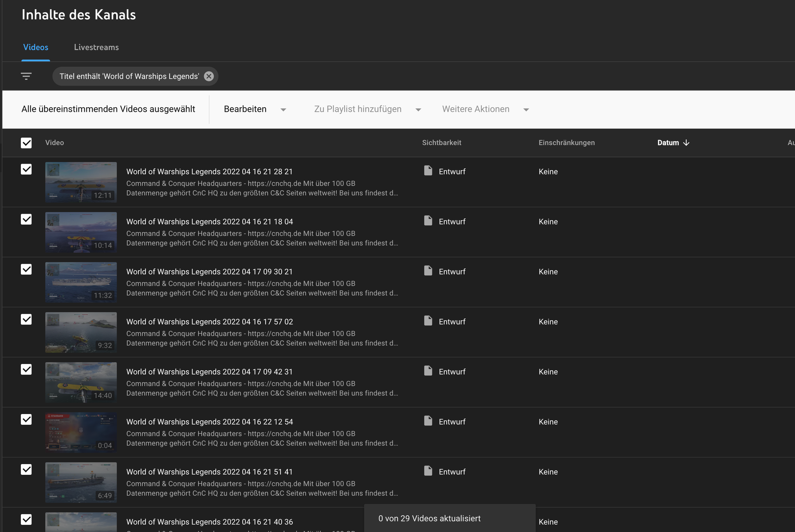Image resolution: width=795 pixels, height=532 pixels.
Task: Uncheck the select-all videos checkbox in header
Action: tap(26, 143)
